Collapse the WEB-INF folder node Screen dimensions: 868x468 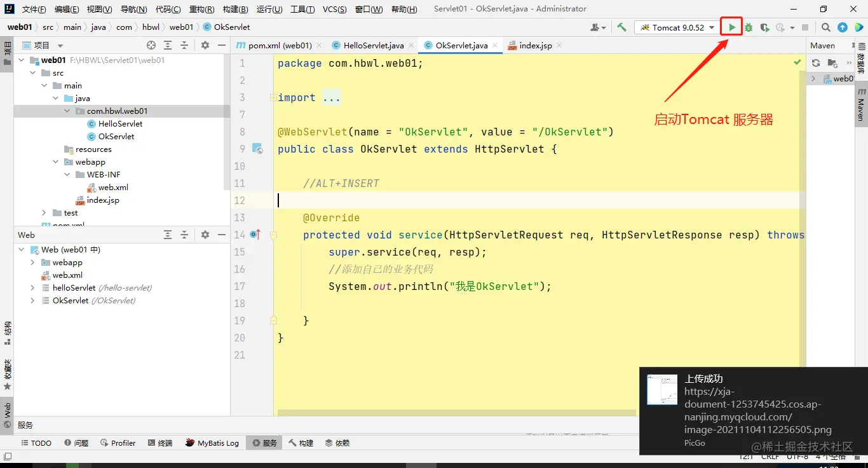point(67,174)
